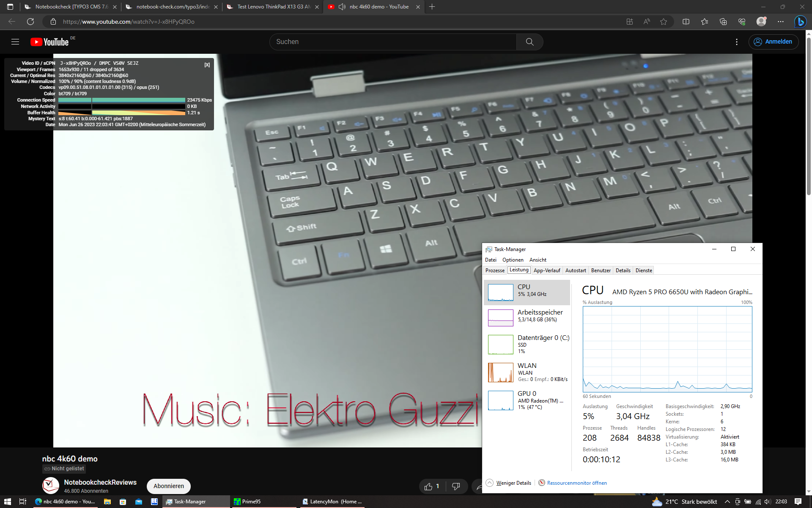The height and width of the screenshot is (508, 812).
Task: Click the Anmelden sign-in button
Action: (x=774, y=41)
